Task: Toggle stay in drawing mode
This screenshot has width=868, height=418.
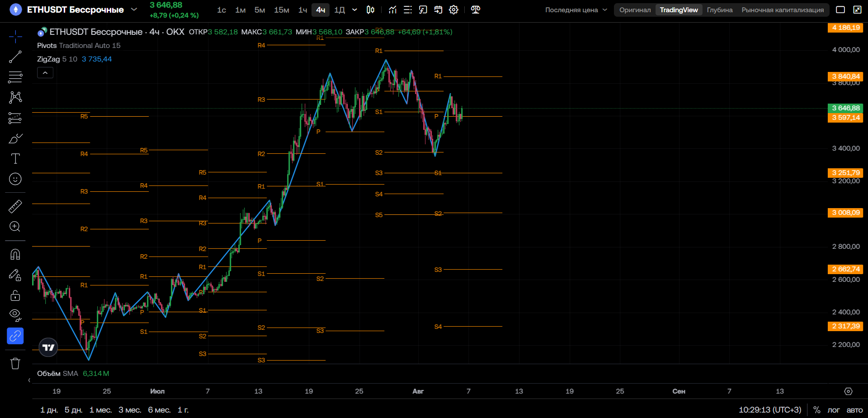Action: click(x=15, y=275)
